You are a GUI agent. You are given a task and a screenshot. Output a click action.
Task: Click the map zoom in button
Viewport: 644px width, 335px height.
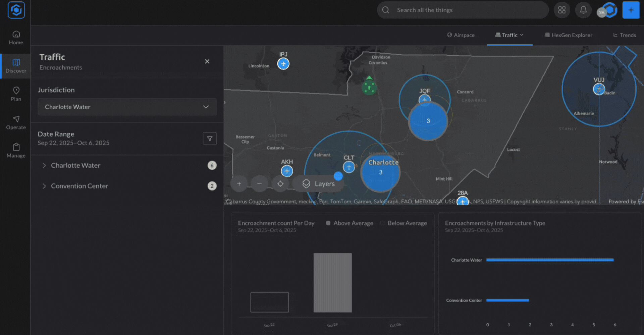(x=239, y=184)
